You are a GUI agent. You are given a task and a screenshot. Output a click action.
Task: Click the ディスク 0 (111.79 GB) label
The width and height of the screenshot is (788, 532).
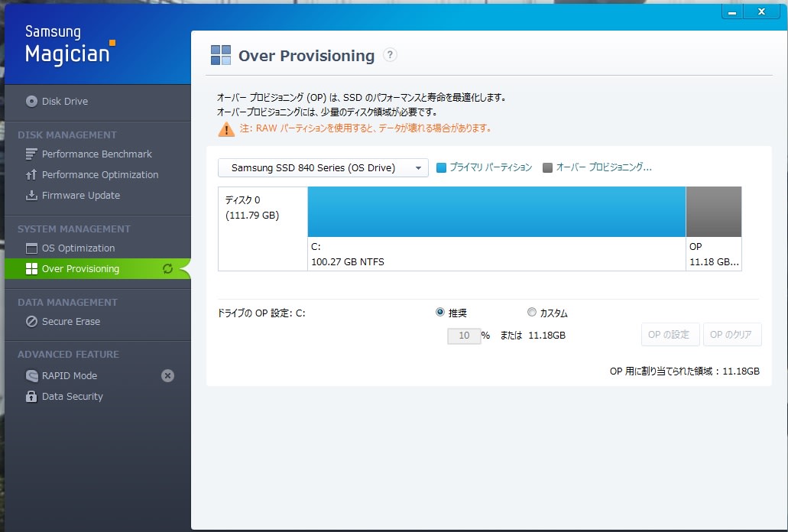click(x=251, y=207)
